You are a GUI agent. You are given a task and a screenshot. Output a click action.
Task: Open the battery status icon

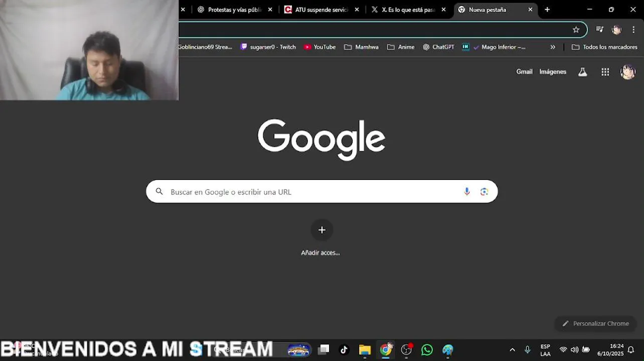pyautogui.click(x=585, y=349)
